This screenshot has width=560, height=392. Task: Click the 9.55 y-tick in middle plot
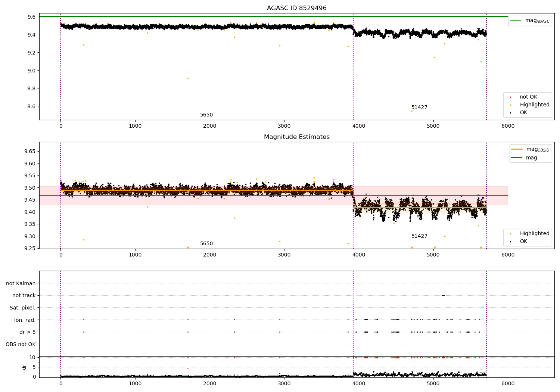point(30,175)
